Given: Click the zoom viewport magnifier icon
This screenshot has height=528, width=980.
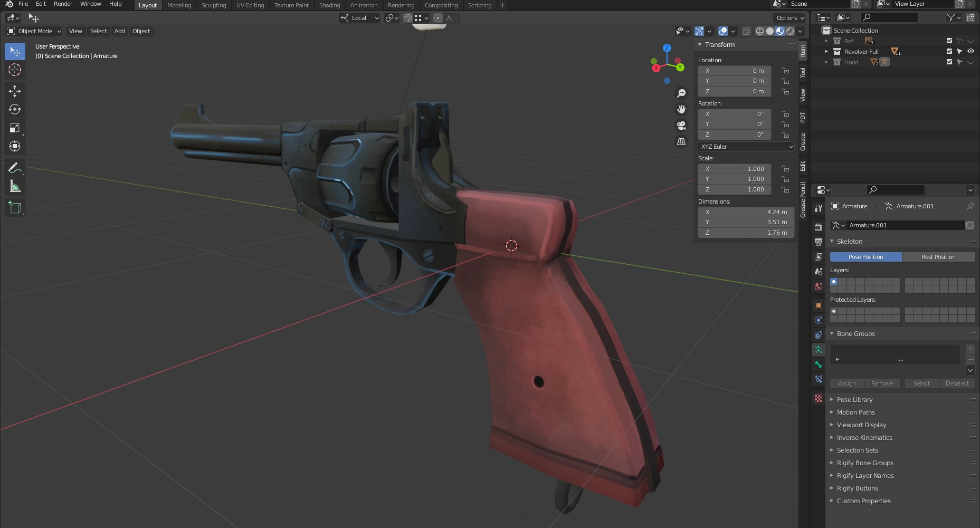Looking at the screenshot, I should 681,93.
